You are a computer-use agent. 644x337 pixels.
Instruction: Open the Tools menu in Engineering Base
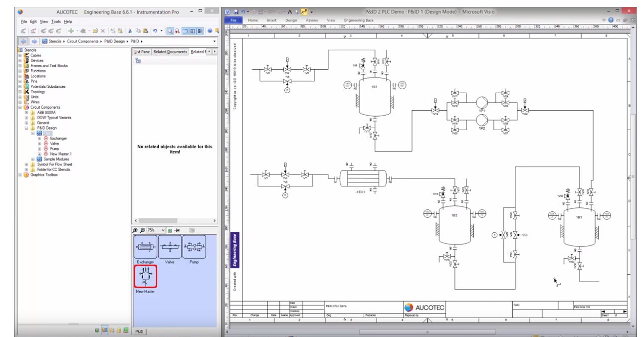pos(56,21)
